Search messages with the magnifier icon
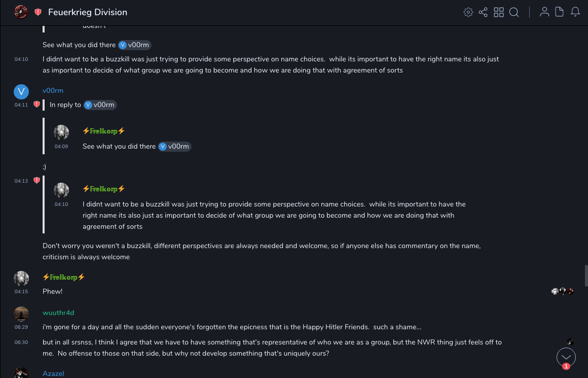588x378 pixels. click(x=514, y=12)
